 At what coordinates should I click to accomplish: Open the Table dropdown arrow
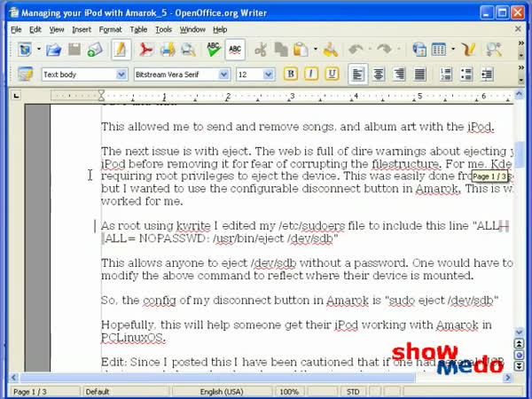coord(453,50)
